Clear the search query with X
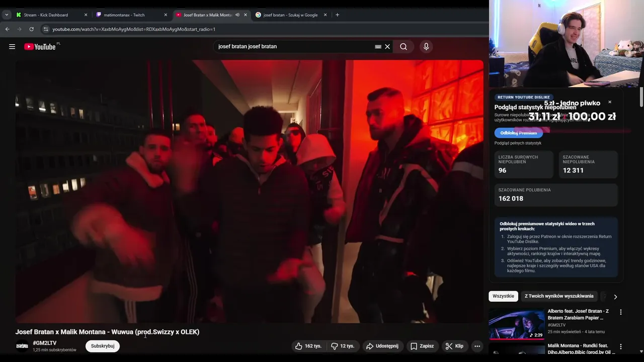 pos(387,47)
